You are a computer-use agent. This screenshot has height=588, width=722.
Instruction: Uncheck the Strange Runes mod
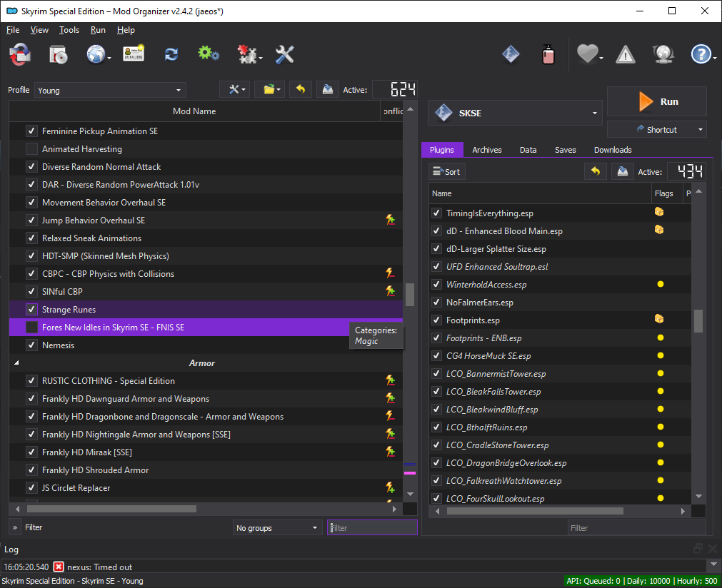pos(31,309)
